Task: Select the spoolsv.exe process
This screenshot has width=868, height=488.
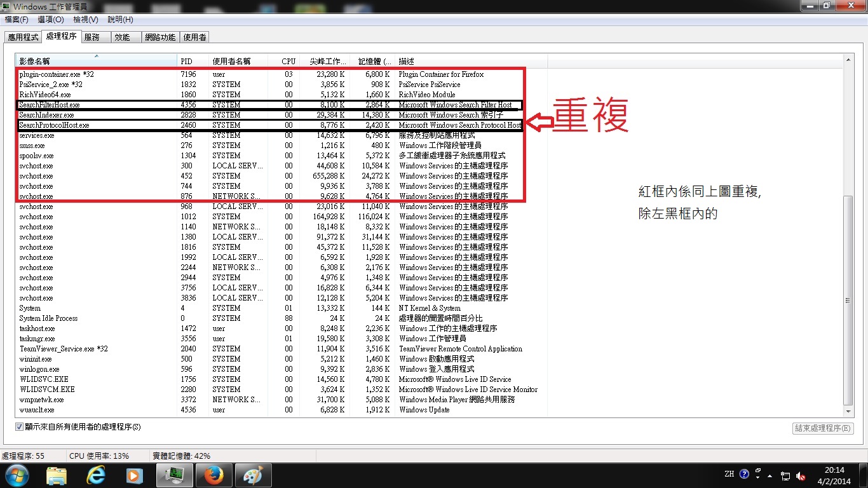Action: pos(281,156)
